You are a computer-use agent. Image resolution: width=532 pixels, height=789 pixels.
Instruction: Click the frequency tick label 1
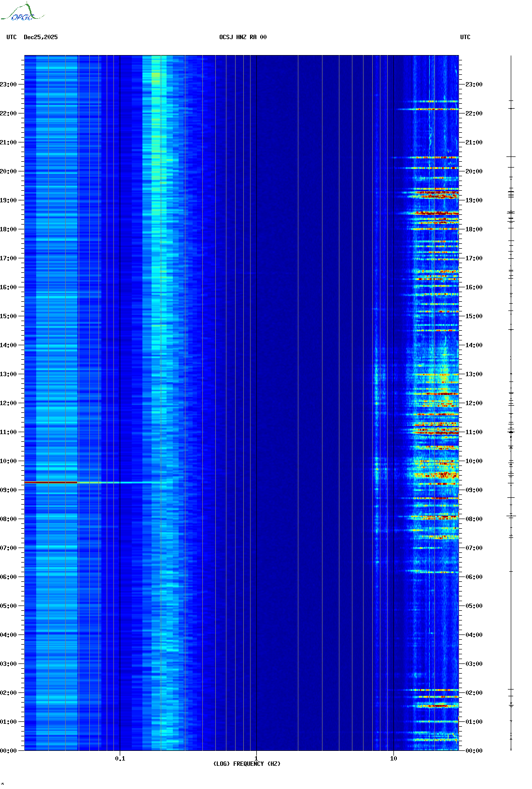click(x=256, y=759)
